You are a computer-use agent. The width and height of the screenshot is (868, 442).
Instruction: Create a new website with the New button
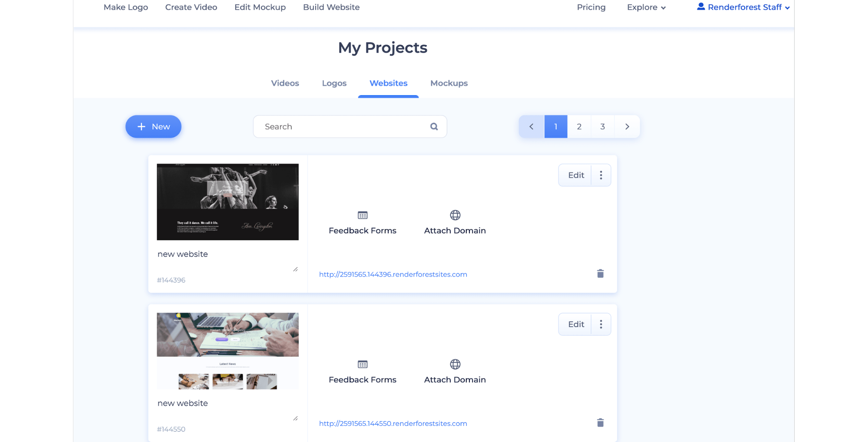[153, 126]
